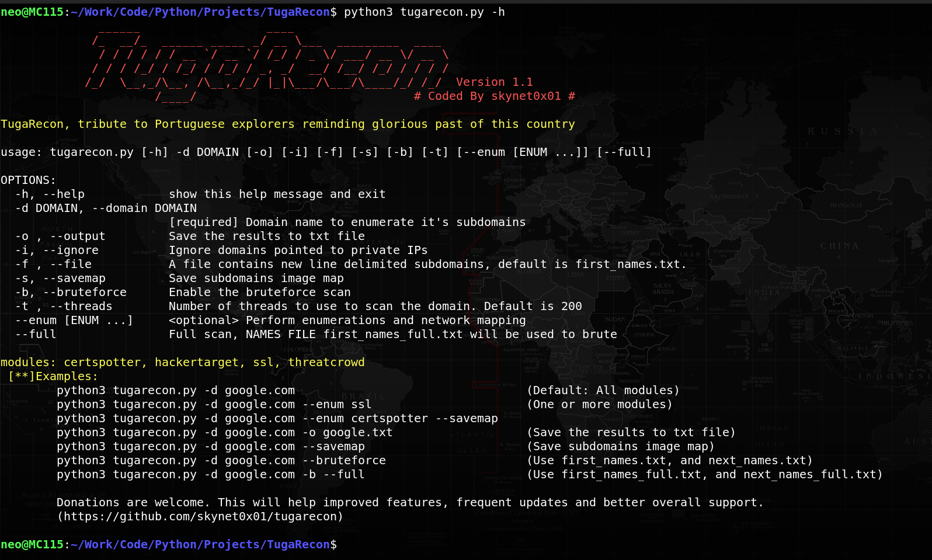Click '(Default: All modules)' note
The height and width of the screenshot is (560, 932).
point(603,390)
